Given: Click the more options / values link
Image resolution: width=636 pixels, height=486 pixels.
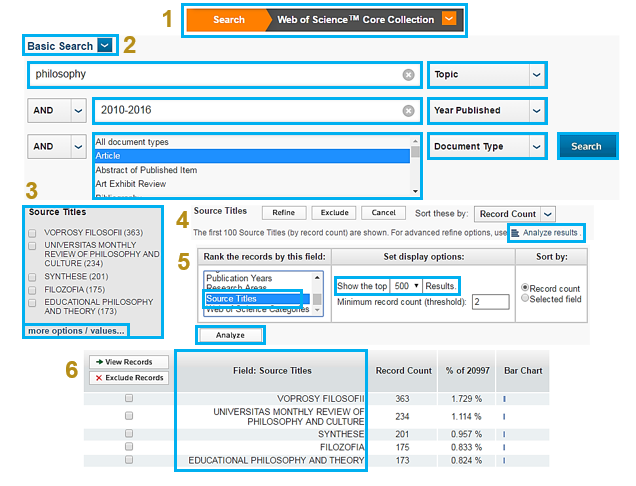Looking at the screenshot, I should pos(77,331).
